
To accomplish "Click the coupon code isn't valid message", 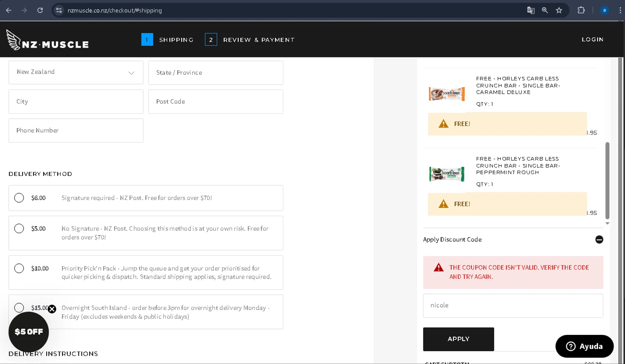I will click(519, 272).
